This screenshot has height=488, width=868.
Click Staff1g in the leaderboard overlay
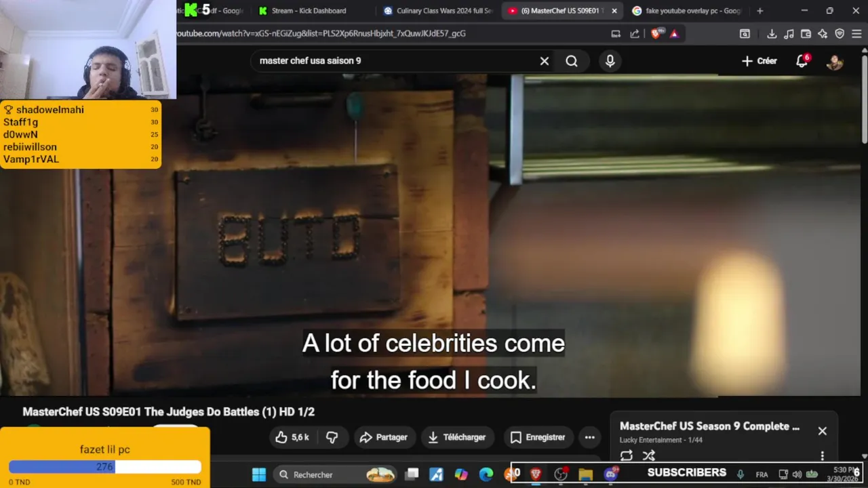[x=20, y=122]
